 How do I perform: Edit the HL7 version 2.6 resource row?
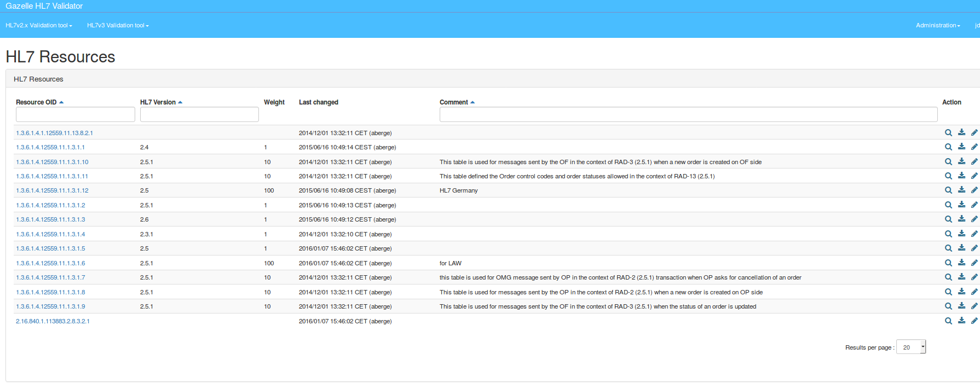tap(974, 219)
